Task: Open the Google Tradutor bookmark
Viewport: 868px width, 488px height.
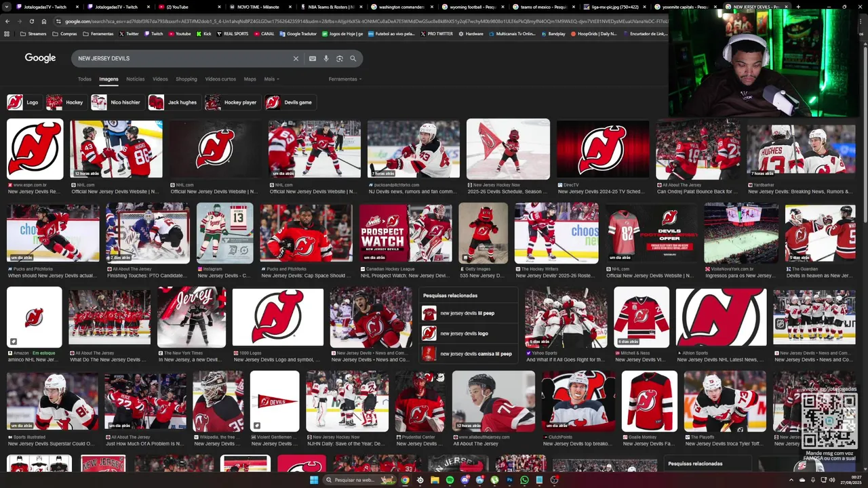Action: [x=298, y=33]
